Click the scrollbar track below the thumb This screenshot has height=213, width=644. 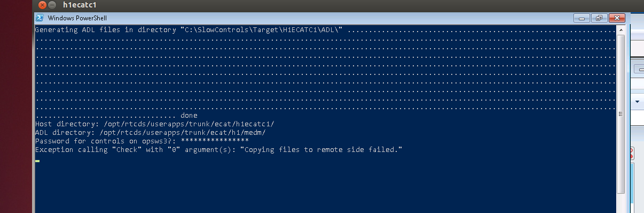pos(621,203)
